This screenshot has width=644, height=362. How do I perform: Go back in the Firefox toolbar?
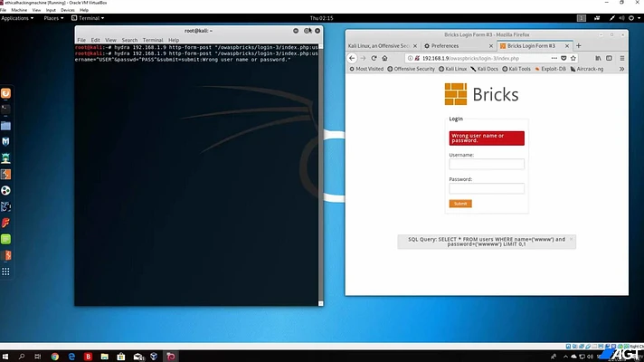point(352,58)
